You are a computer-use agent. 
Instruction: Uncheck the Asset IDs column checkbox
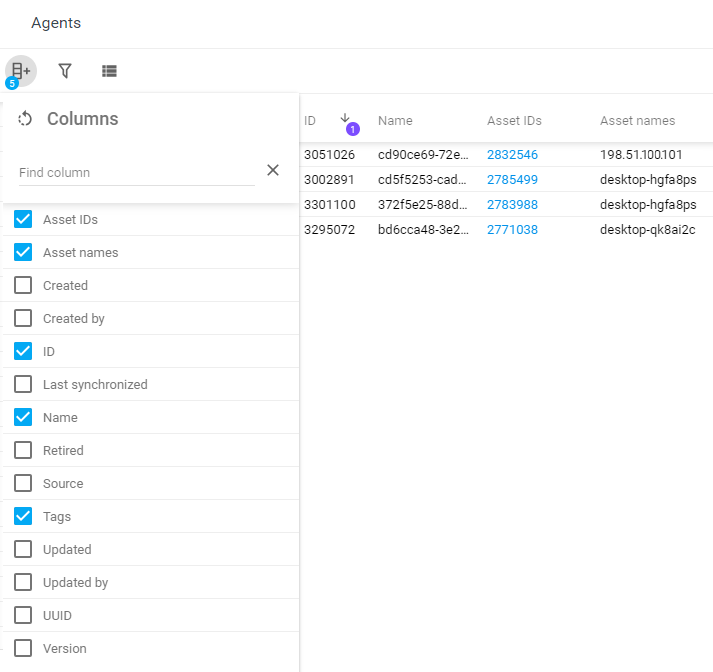pos(23,219)
